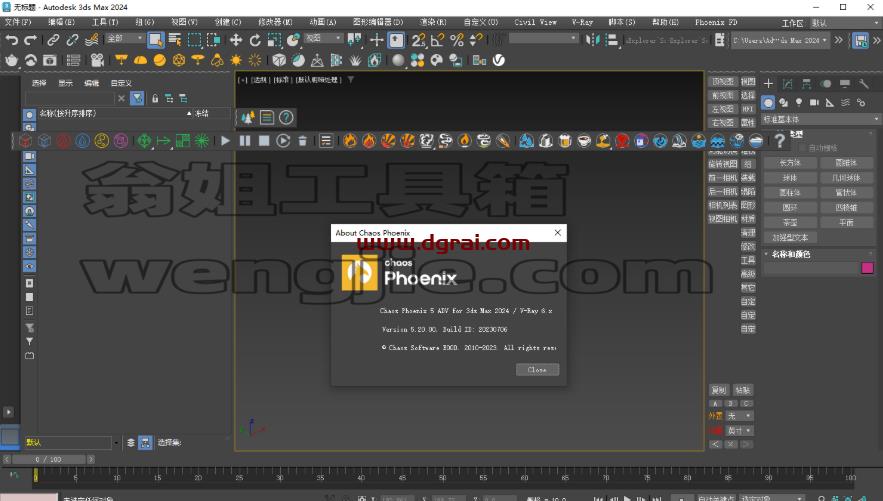Open the workspace 默认 dropdown
Viewport: 883px width, 501px height.
click(x=845, y=23)
